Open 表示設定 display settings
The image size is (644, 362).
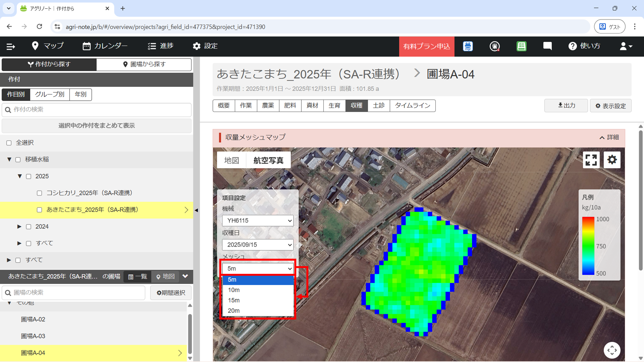pos(611,106)
